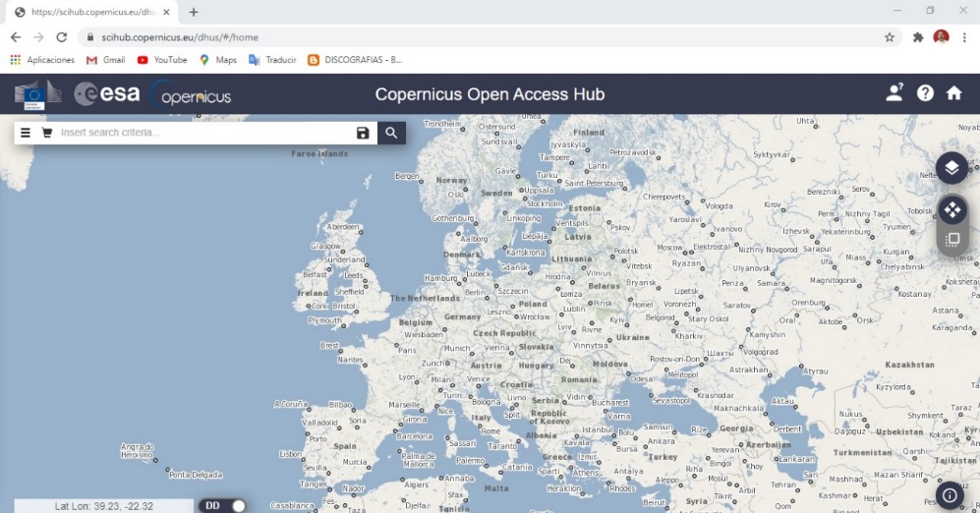Click the Lat Lon coordinates readout
Image resolution: width=980 pixels, height=513 pixels.
click(x=104, y=506)
